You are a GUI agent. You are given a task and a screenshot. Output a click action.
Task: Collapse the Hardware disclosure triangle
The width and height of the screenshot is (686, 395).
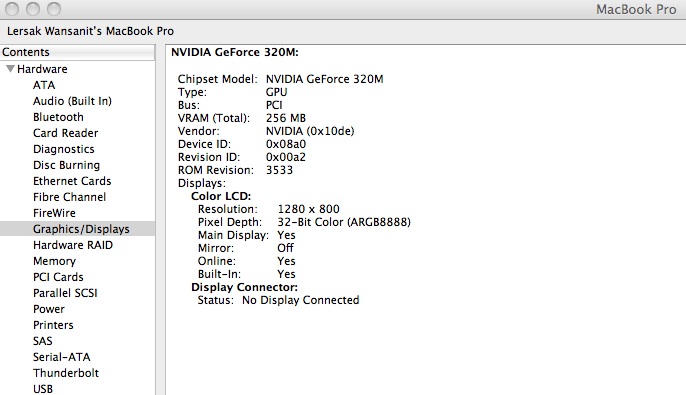click(10, 69)
